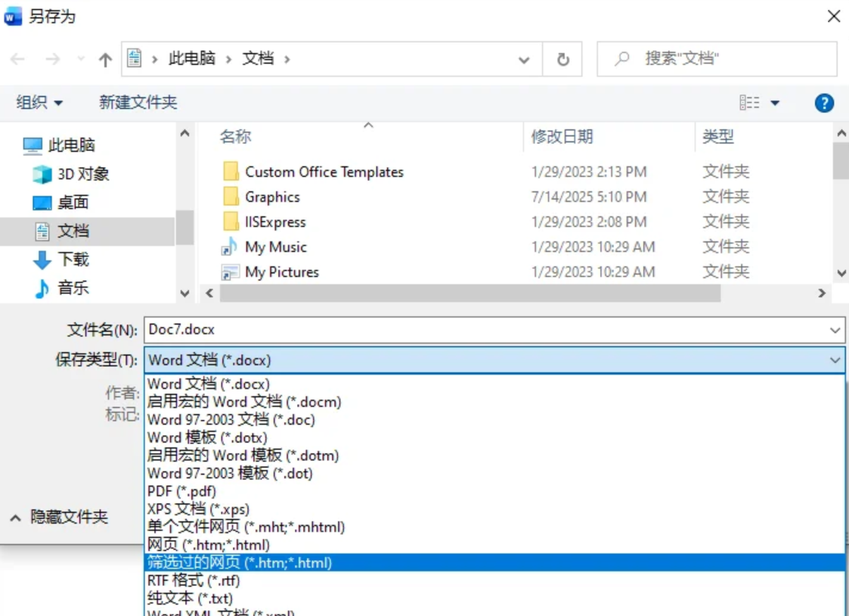This screenshot has width=849, height=616.
Task: Choose 纯文本 (*.txt) format
Action: click(494, 598)
